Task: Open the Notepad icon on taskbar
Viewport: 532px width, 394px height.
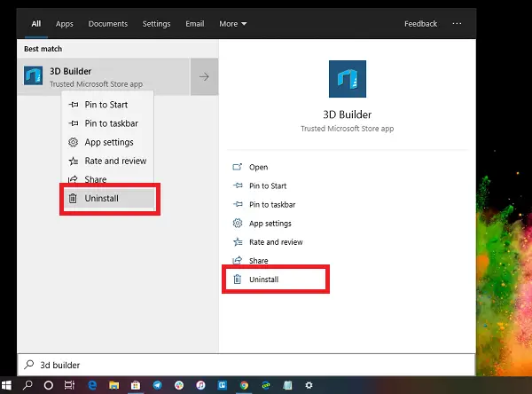Action: (x=287, y=385)
